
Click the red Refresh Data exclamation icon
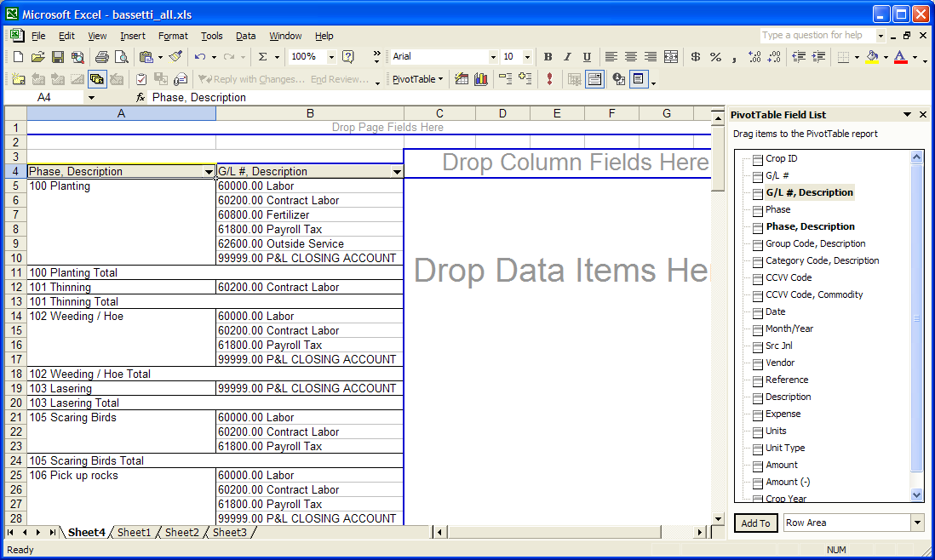(x=549, y=79)
